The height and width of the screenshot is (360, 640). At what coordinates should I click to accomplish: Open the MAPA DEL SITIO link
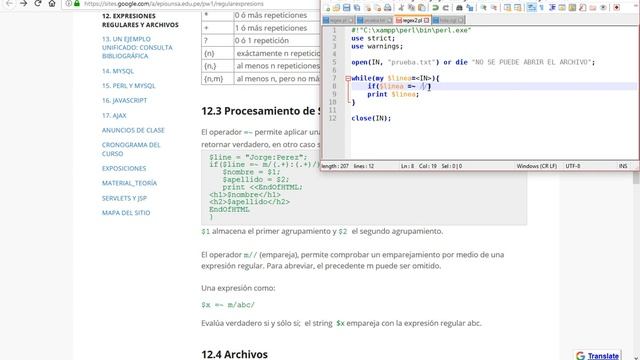(126, 213)
